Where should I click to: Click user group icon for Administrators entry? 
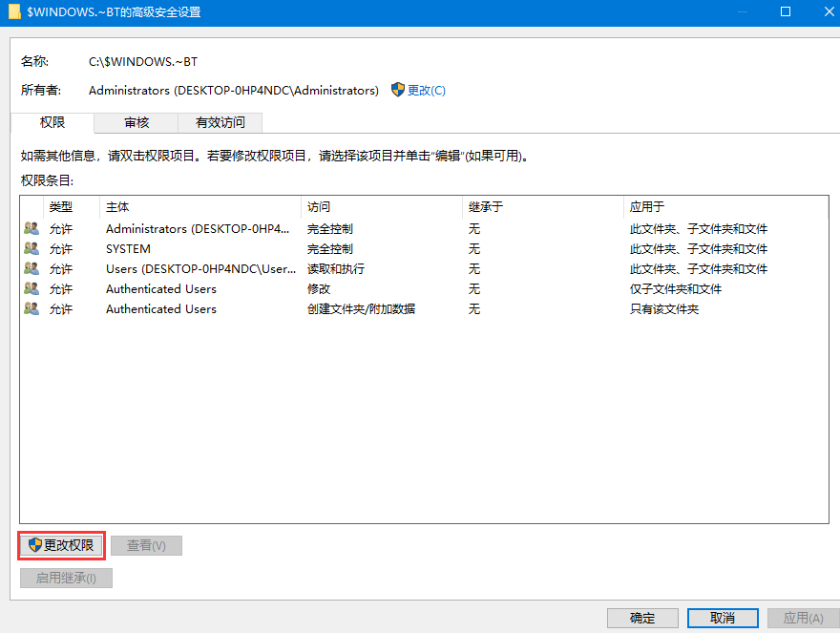[x=31, y=229]
